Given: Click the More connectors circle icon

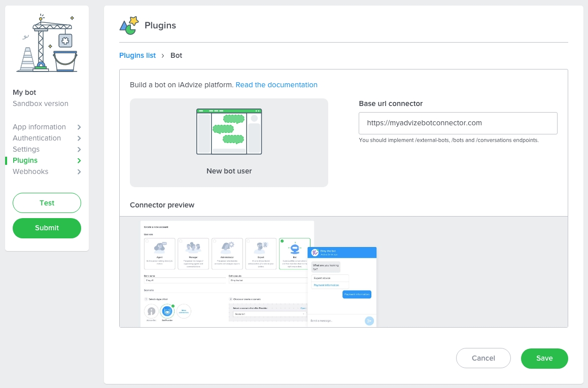Looking at the screenshot, I should (184, 311).
